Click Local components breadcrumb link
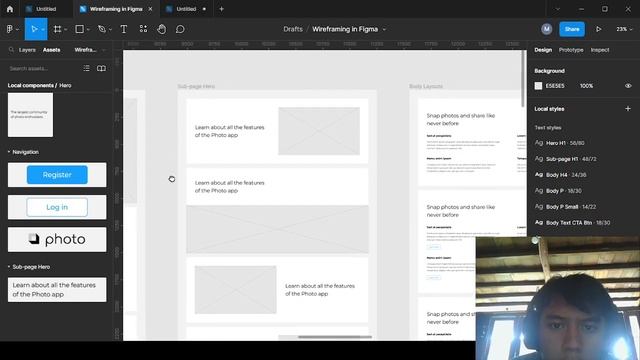640x360 pixels. point(31,85)
